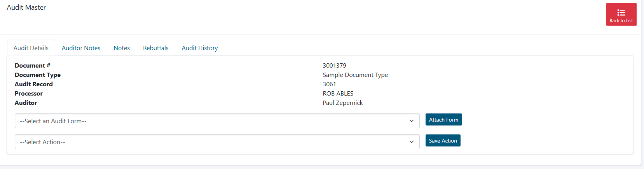Click the chevron arrow of the Select Action field

click(x=412, y=142)
